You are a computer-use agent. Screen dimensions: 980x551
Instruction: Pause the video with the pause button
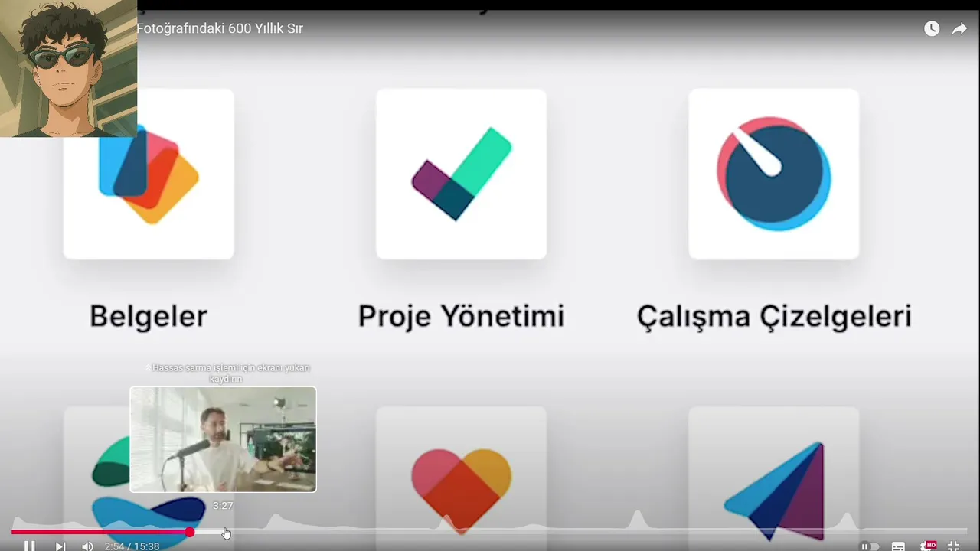pyautogui.click(x=29, y=546)
